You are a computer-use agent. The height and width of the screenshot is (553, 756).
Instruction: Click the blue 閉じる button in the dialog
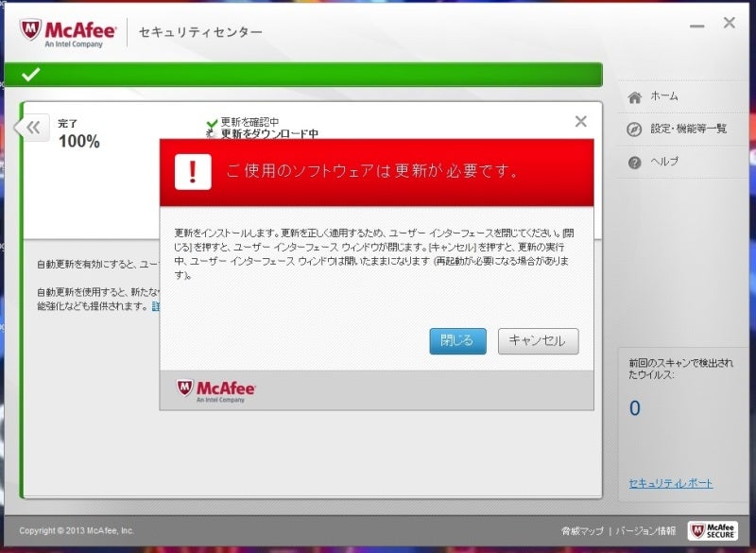click(x=457, y=341)
